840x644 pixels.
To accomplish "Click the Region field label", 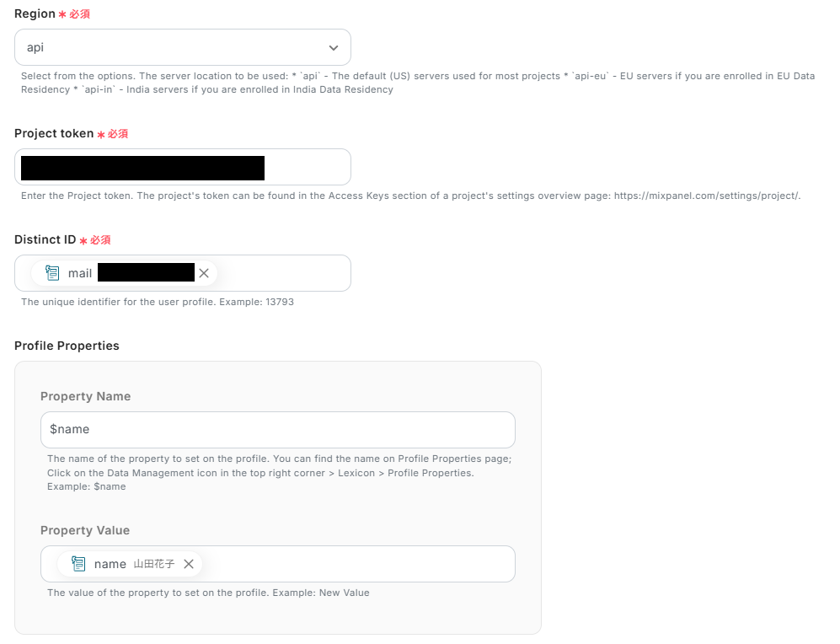I will point(35,14).
